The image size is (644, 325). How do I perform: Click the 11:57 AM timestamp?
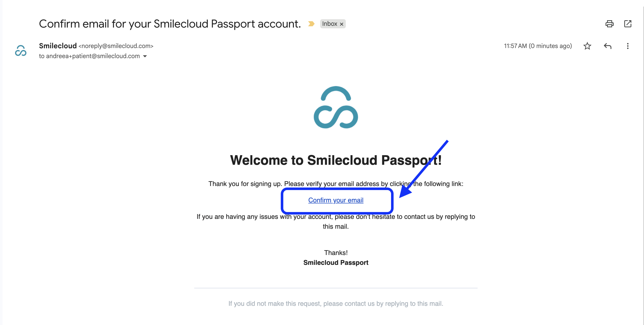[x=538, y=46]
